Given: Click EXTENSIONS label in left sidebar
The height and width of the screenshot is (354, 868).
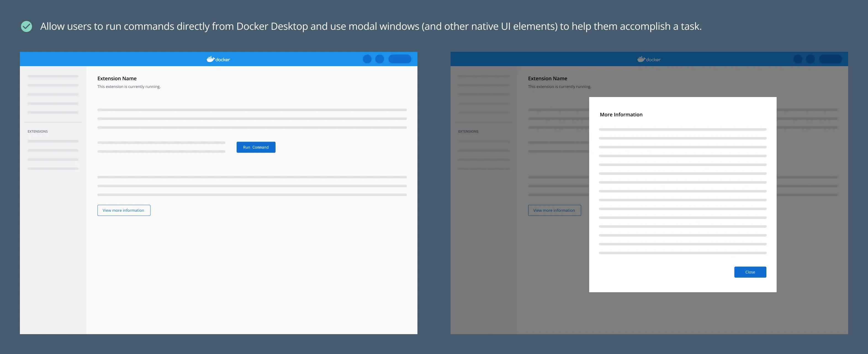Looking at the screenshot, I should tap(37, 132).
